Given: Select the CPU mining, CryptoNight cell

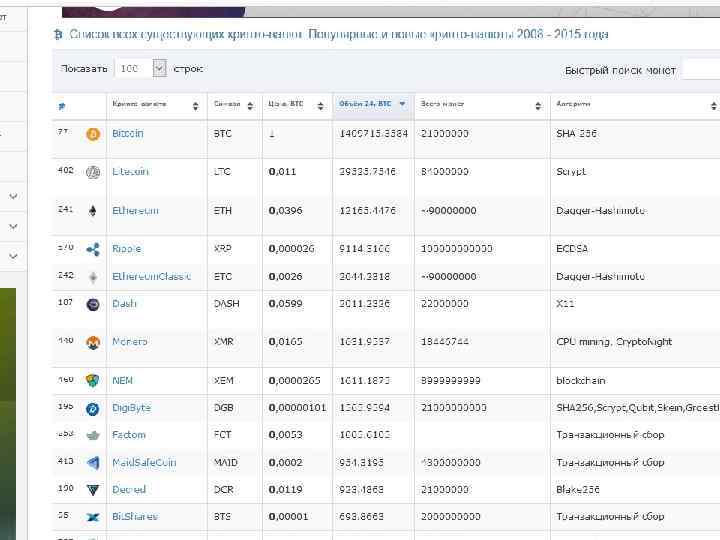Looking at the screenshot, I should [614, 342].
